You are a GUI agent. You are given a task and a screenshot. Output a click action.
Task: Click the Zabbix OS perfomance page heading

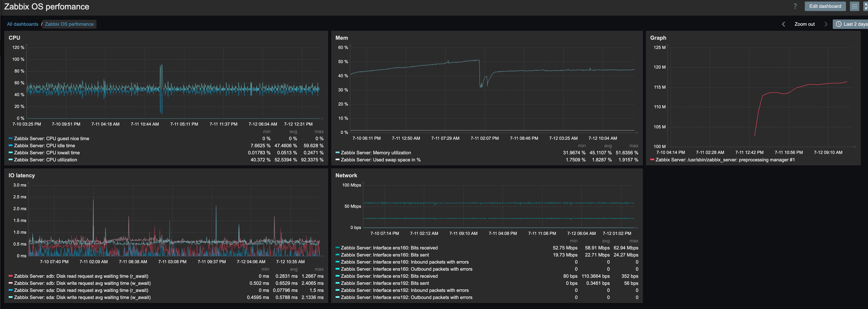point(46,7)
